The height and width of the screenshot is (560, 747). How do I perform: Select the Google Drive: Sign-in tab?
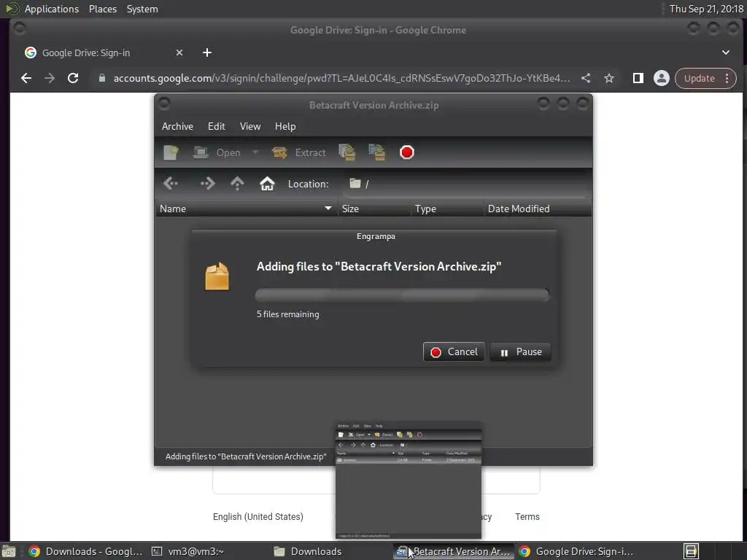point(102,52)
